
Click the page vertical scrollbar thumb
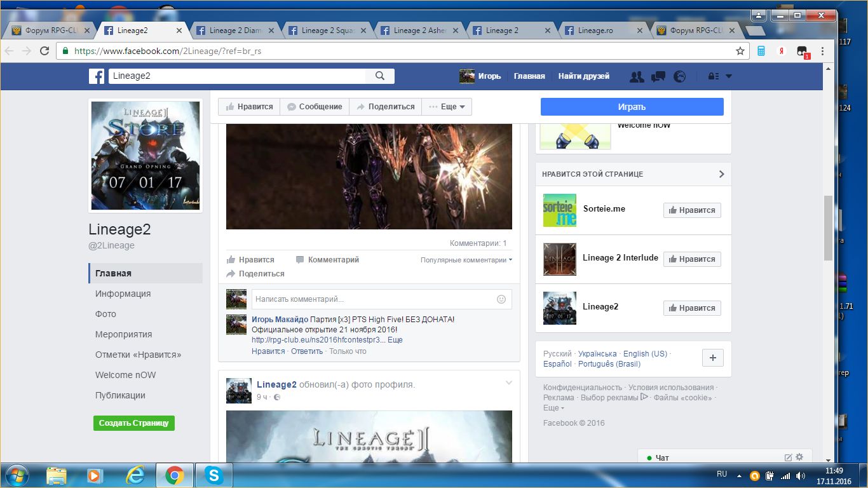click(x=828, y=227)
